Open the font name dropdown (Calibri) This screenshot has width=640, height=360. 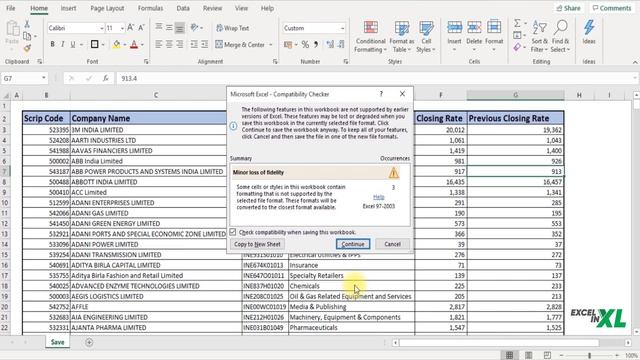[102, 28]
